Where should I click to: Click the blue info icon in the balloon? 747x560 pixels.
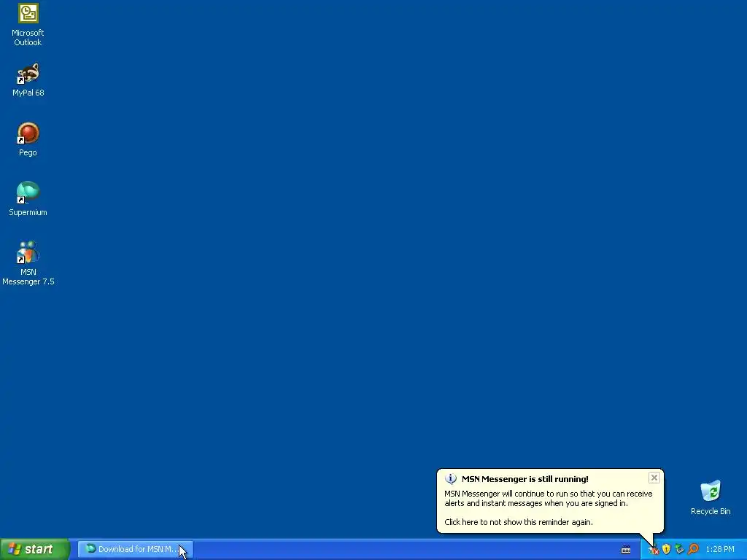(x=451, y=479)
